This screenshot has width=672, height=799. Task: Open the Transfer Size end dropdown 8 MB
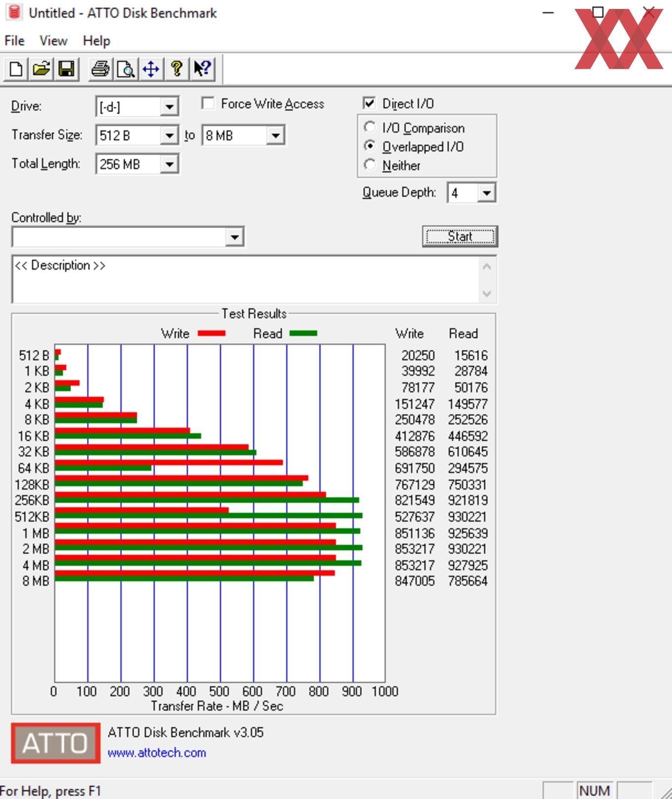[275, 135]
